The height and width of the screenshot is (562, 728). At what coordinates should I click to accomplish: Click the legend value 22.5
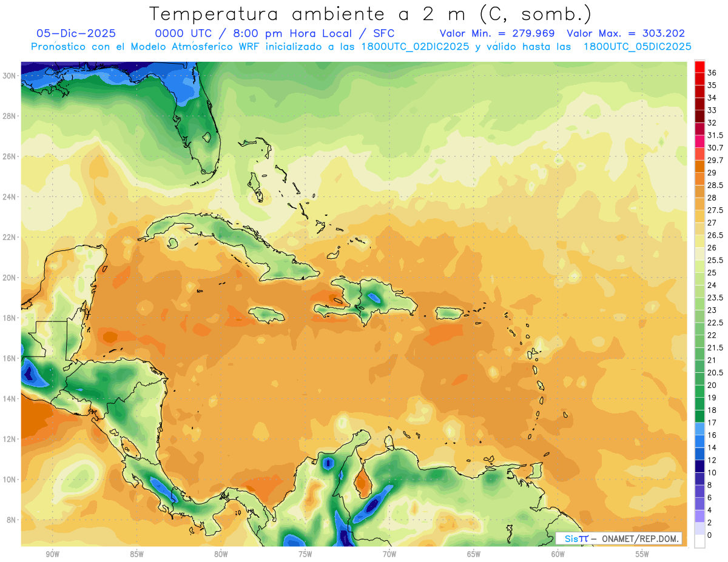coord(715,323)
